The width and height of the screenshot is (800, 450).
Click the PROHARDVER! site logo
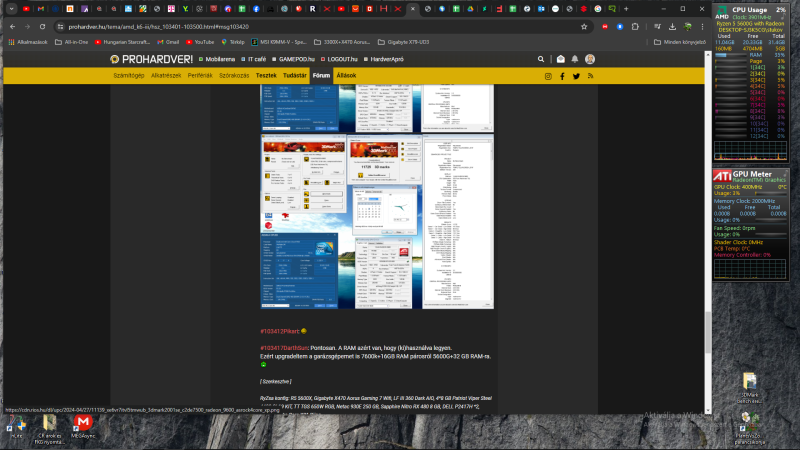pos(152,59)
